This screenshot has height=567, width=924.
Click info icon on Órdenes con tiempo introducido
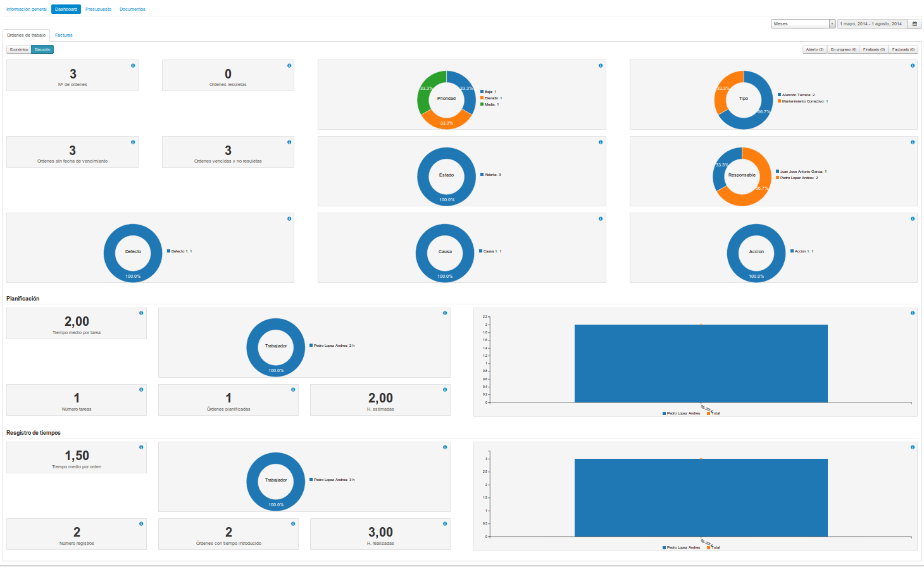[293, 524]
